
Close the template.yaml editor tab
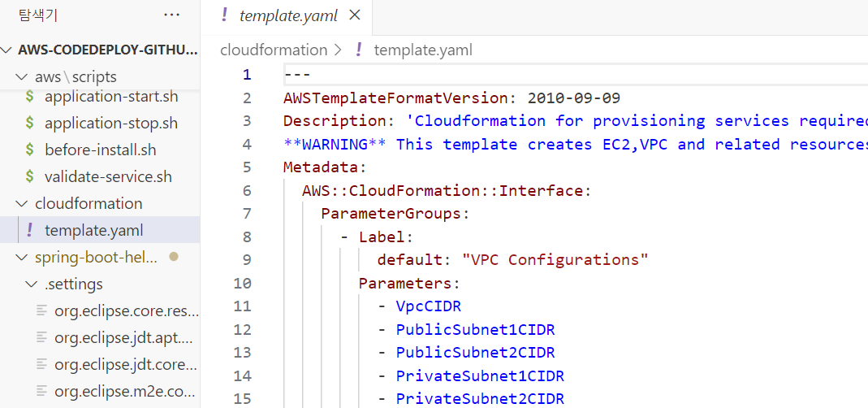click(x=355, y=15)
